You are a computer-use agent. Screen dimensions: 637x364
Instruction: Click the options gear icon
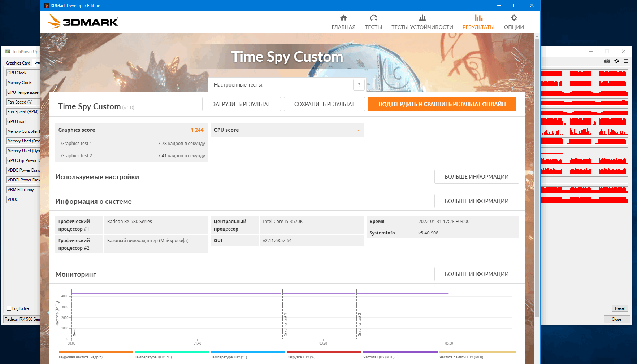[514, 18]
